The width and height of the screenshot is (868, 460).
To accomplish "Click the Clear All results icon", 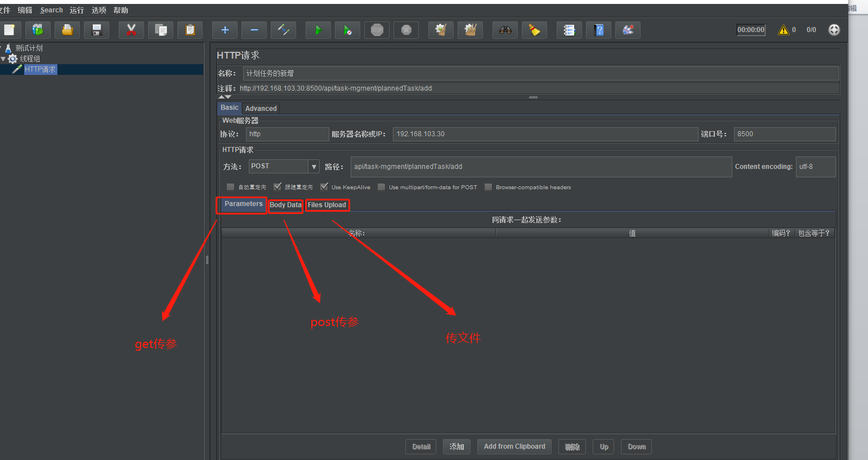I will (x=470, y=30).
